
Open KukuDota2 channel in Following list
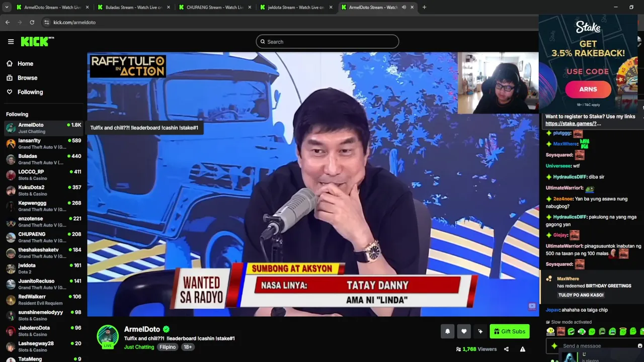[43, 191]
